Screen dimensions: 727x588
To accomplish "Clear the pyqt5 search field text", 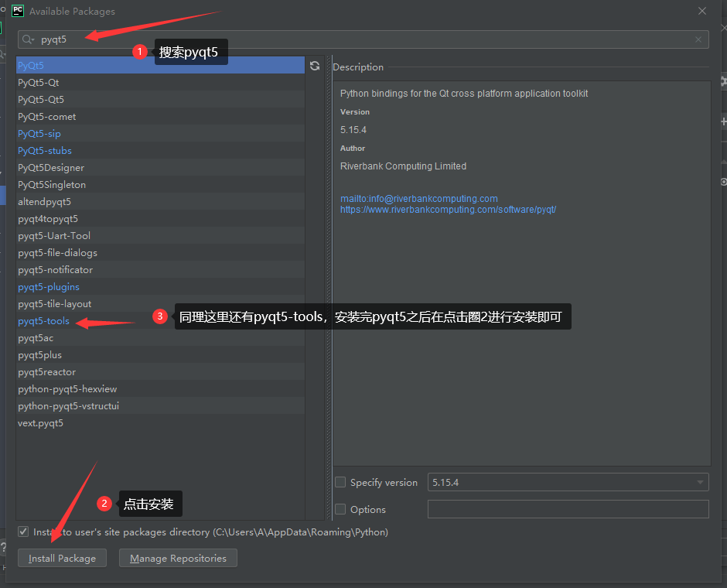I will tap(698, 39).
